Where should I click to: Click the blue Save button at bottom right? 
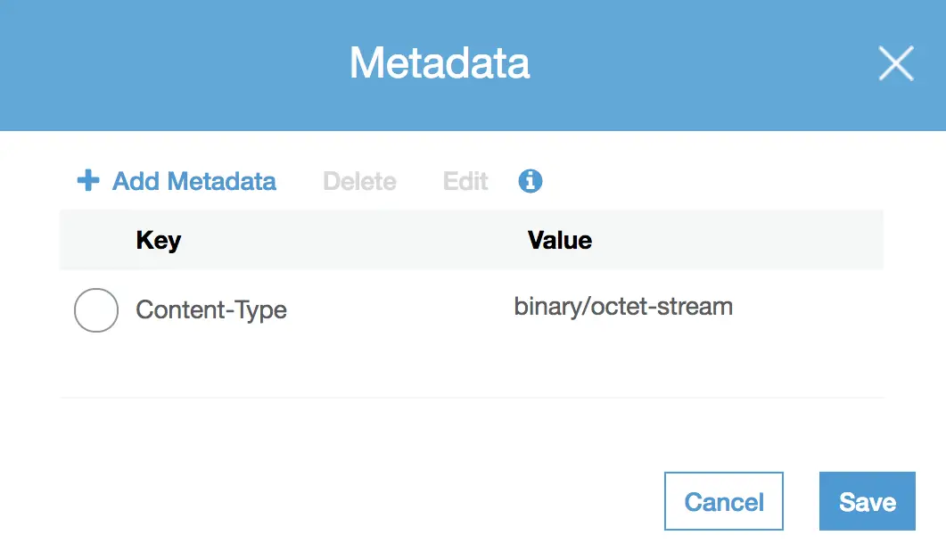tap(867, 501)
